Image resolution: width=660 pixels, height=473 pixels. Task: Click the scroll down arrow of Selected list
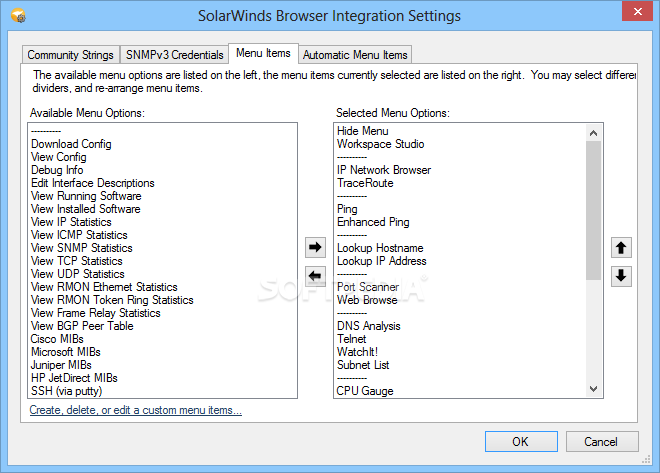[x=593, y=389]
